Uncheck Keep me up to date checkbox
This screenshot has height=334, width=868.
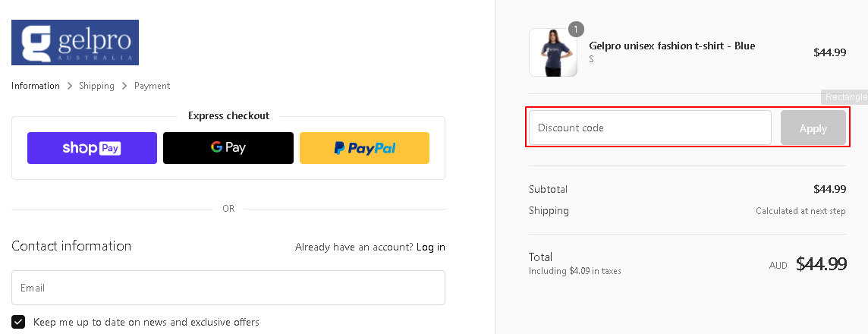coord(18,322)
